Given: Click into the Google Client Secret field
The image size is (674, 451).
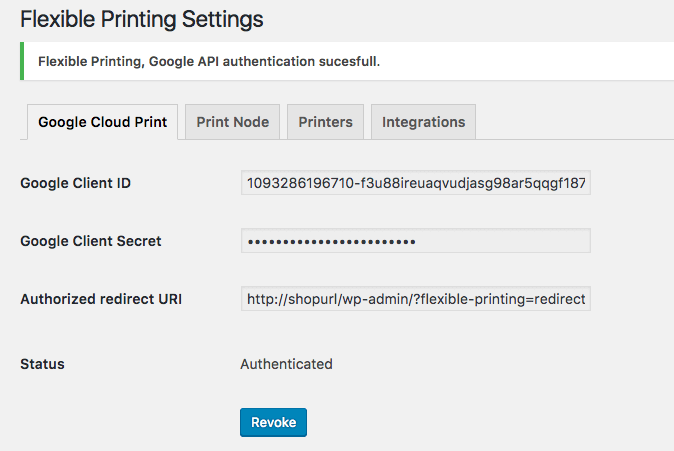Looking at the screenshot, I should pos(416,241).
